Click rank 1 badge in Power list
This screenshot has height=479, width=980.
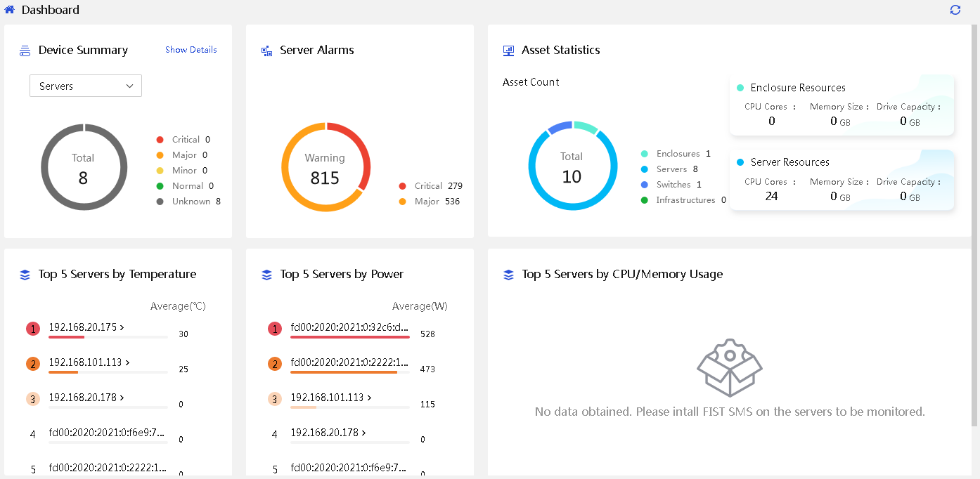[x=275, y=329]
